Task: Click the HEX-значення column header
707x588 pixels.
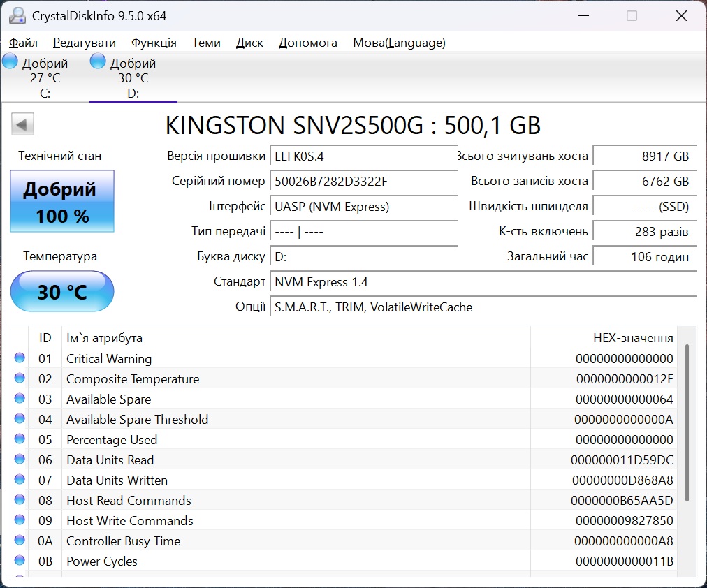Action: point(604,338)
